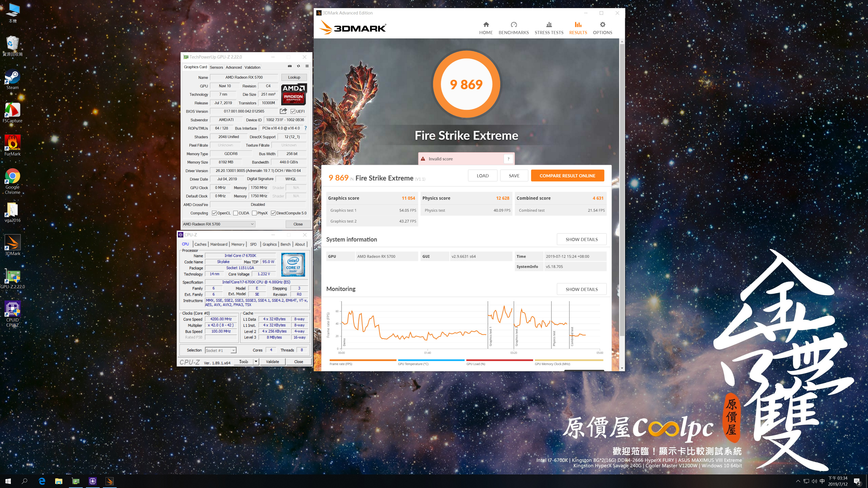Open the notification center icon
The image size is (868, 488).
[857, 481]
